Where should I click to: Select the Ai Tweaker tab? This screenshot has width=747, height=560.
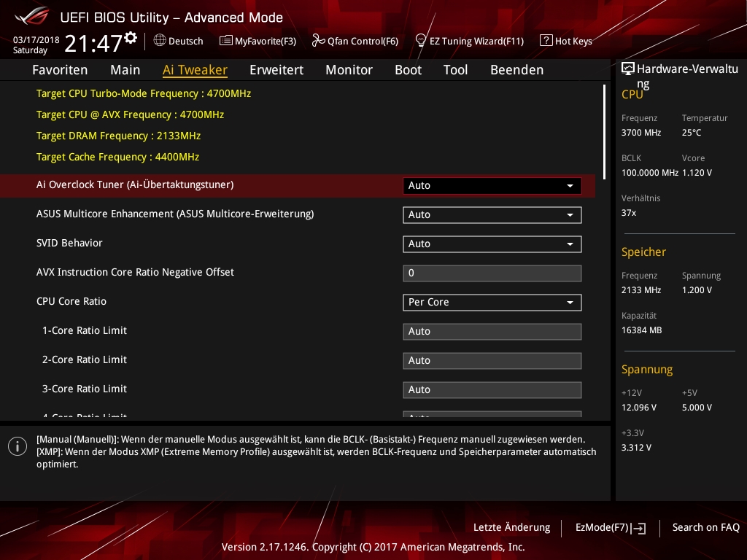[195, 70]
